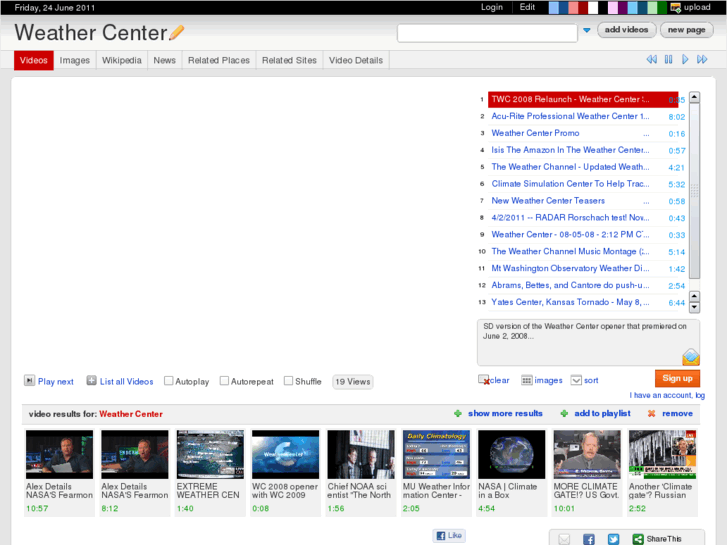This screenshot has width=727, height=545.
Task: Open the Wikipedia tab
Action: (121, 60)
